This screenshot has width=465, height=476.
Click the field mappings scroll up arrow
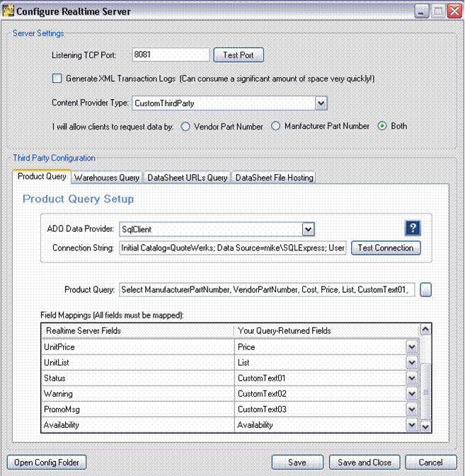tap(425, 330)
